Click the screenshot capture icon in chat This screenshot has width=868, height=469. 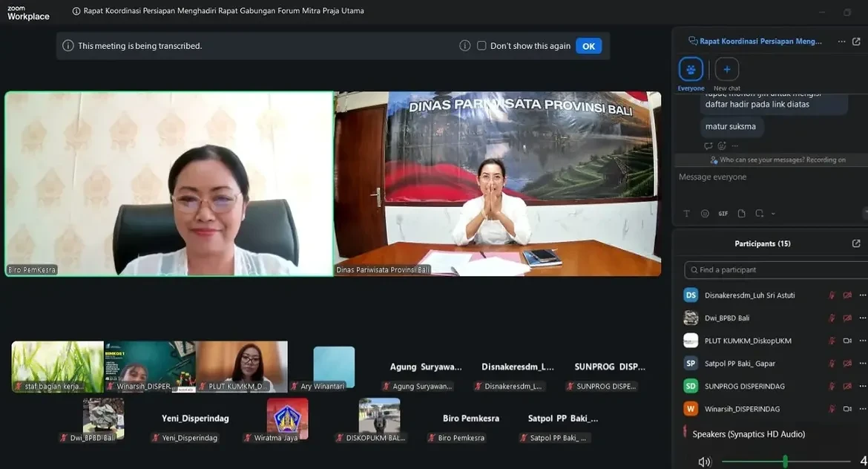pyautogui.click(x=760, y=214)
